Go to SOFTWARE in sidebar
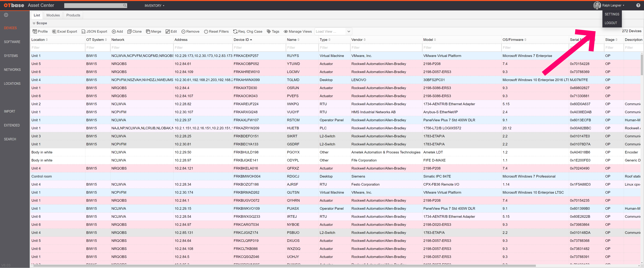This screenshot has width=644, height=268. (x=12, y=42)
